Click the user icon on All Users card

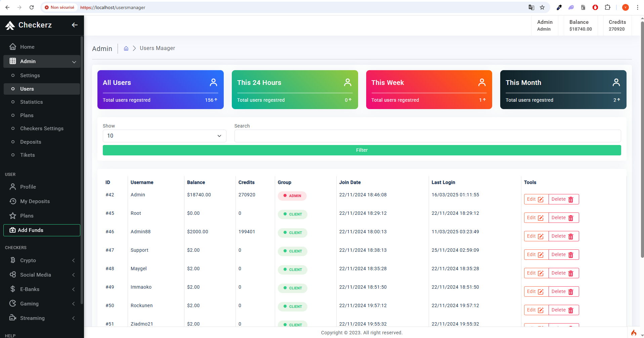(213, 83)
